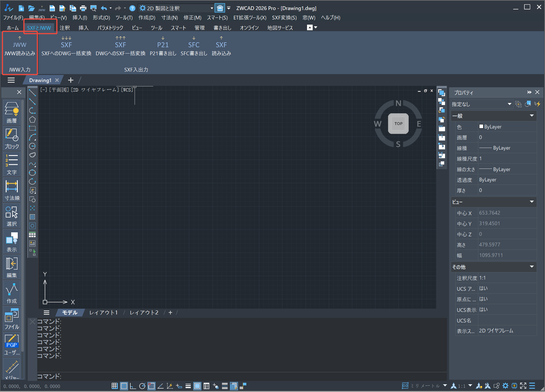Toggle polar tracking in status bar
Image resolution: width=545 pixels, height=392 pixels.
pos(142,386)
